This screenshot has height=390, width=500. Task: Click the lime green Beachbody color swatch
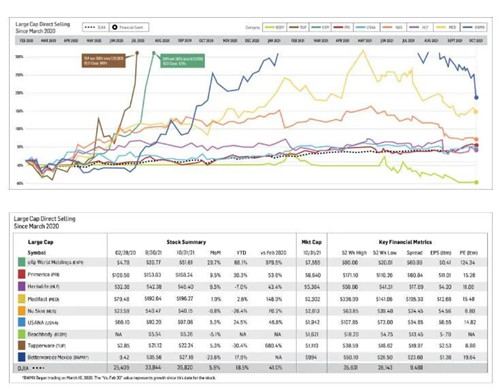[22, 334]
